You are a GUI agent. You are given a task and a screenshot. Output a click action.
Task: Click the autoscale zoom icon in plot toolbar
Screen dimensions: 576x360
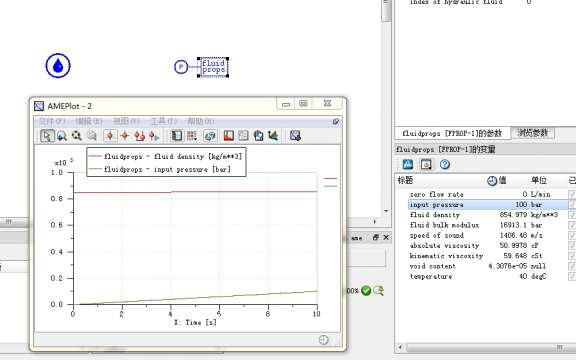pos(77,136)
